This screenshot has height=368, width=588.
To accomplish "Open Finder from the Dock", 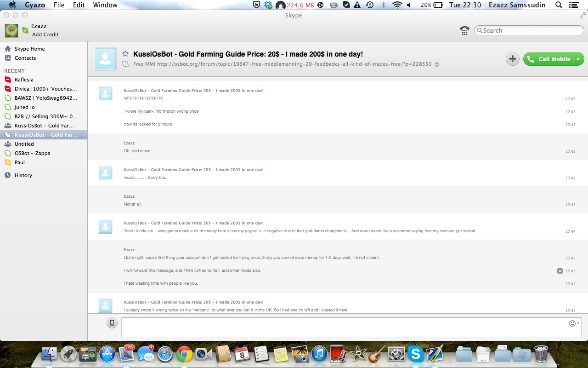I will 49,354.
